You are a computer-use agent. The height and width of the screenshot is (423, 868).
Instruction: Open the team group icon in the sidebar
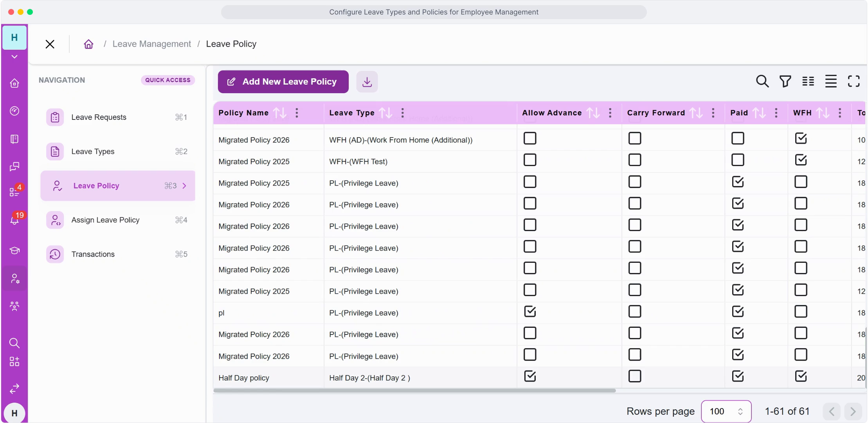tap(14, 306)
